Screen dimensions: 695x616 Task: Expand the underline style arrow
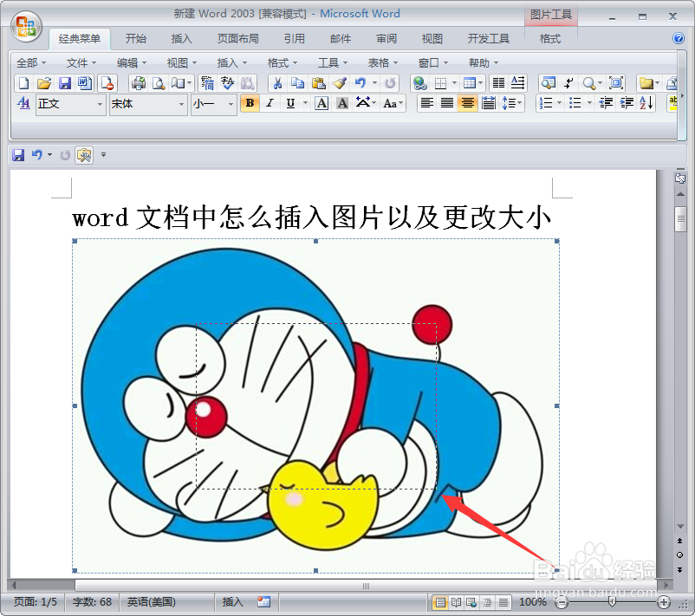point(305,104)
